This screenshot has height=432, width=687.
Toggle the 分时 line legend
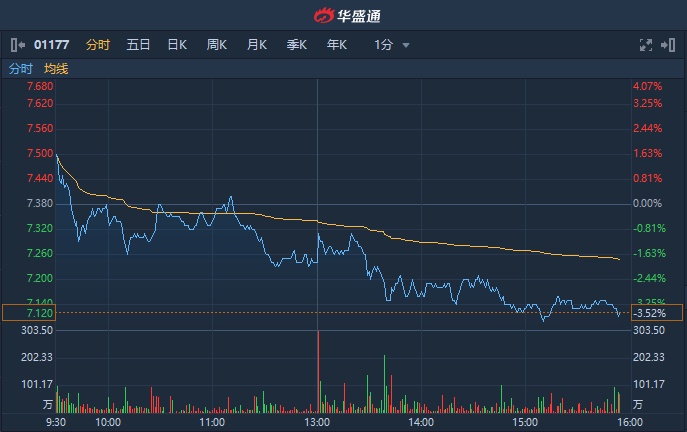click(x=21, y=69)
